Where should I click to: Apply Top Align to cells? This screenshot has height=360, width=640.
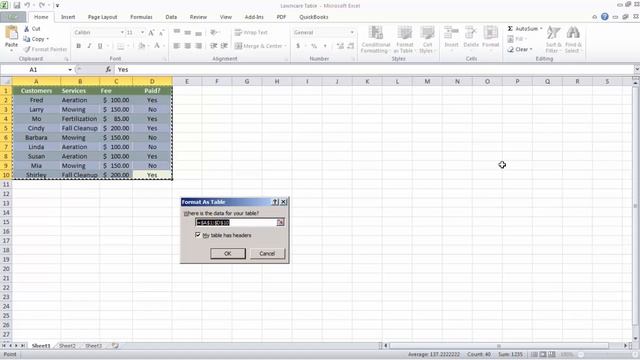pos(177,32)
